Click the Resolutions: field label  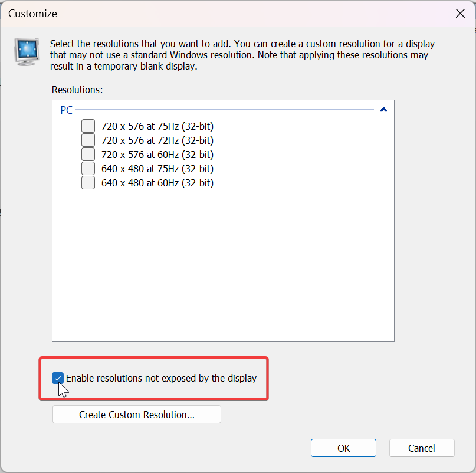(77, 90)
